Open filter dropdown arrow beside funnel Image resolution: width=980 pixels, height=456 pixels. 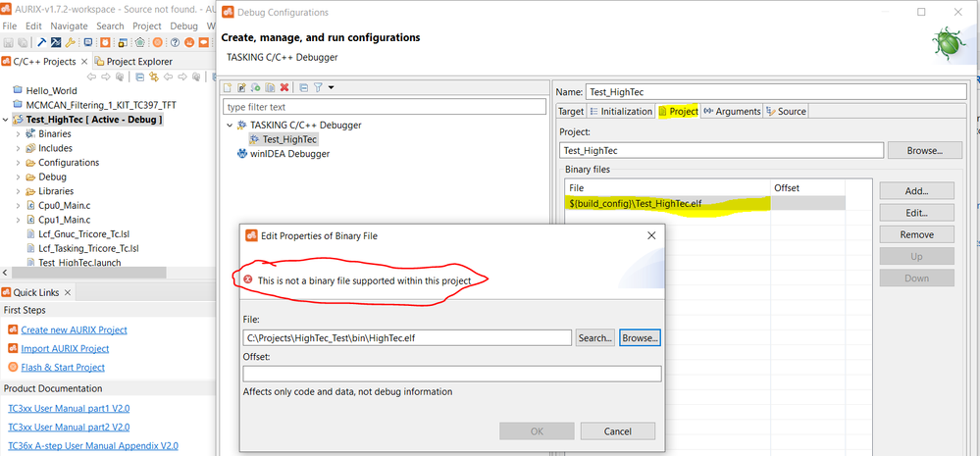coord(332,87)
